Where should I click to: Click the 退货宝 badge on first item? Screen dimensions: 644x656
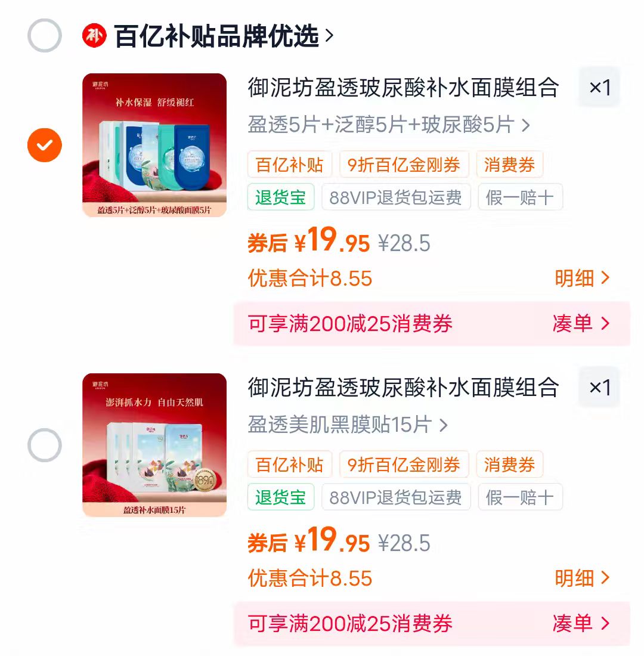tap(280, 197)
